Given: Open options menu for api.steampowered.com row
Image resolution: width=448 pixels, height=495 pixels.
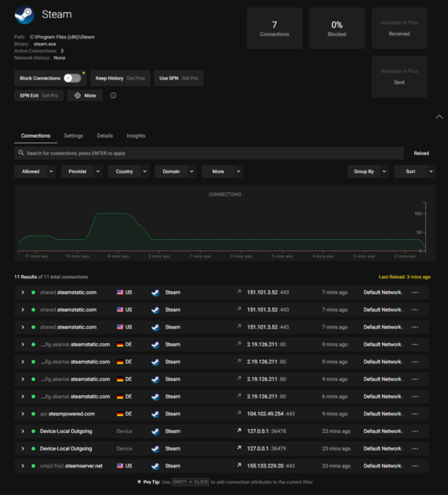Looking at the screenshot, I should tap(415, 414).
